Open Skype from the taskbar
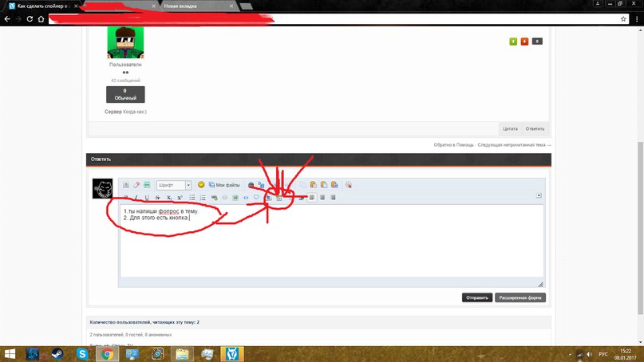Viewport: 644px width, 362px height. 82,352
